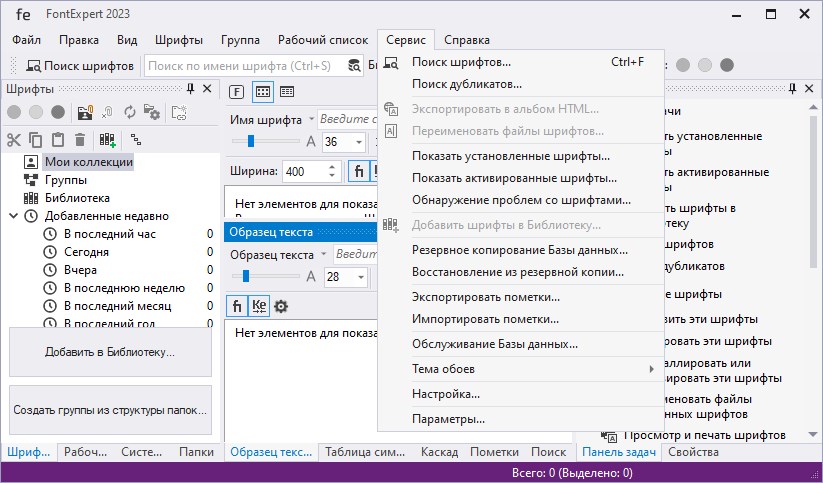Screen dimensions: 823x483
Task: Open the Сервис menu
Action: coord(406,40)
